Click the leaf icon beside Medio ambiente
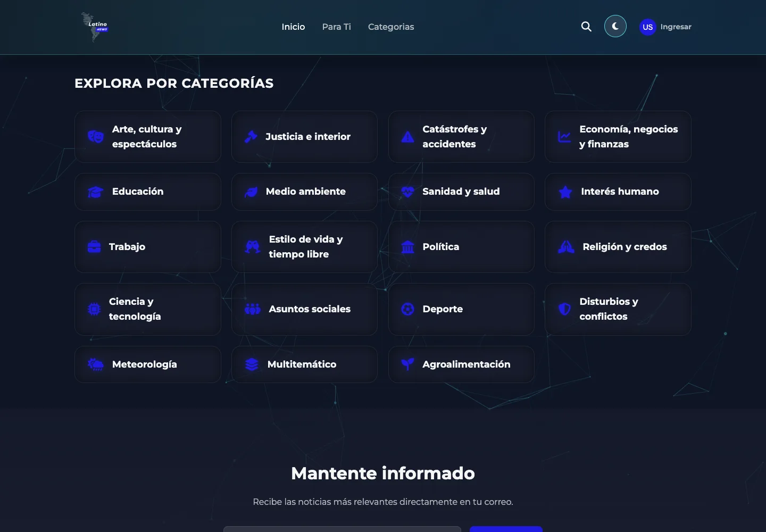766x532 pixels. 251,192
